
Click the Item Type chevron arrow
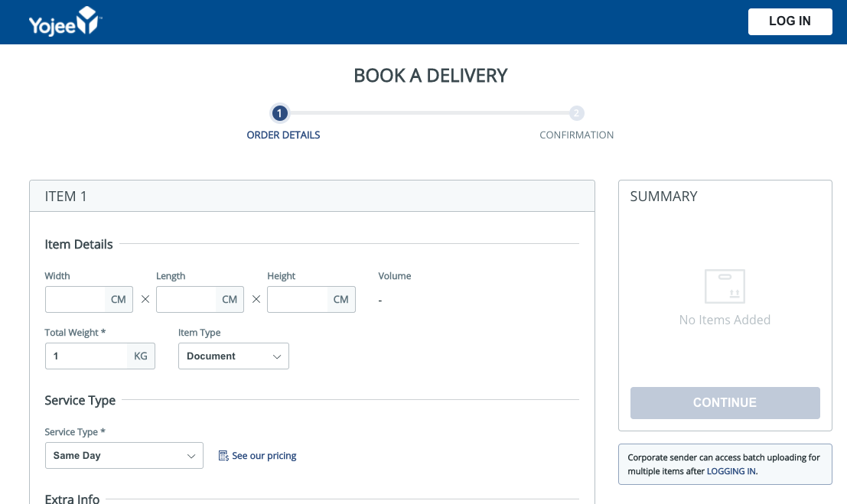[277, 356]
